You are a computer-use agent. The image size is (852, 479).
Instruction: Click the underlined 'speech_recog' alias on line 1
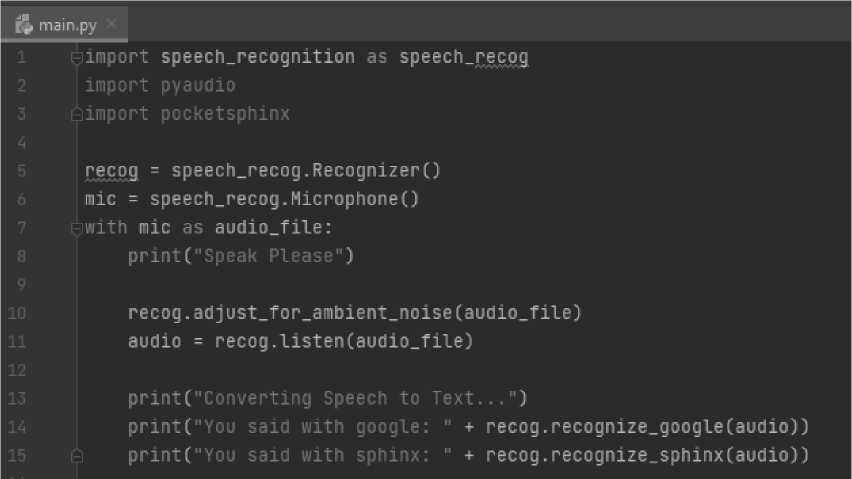(463, 58)
